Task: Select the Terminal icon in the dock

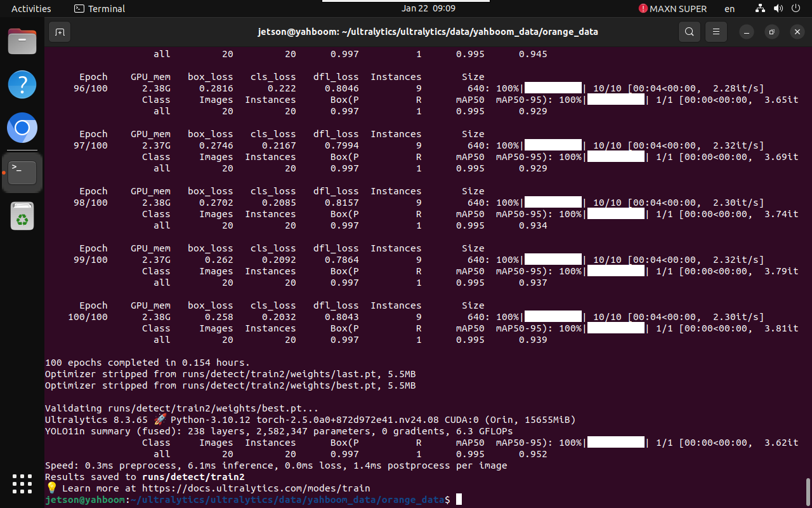Action: 22,172
